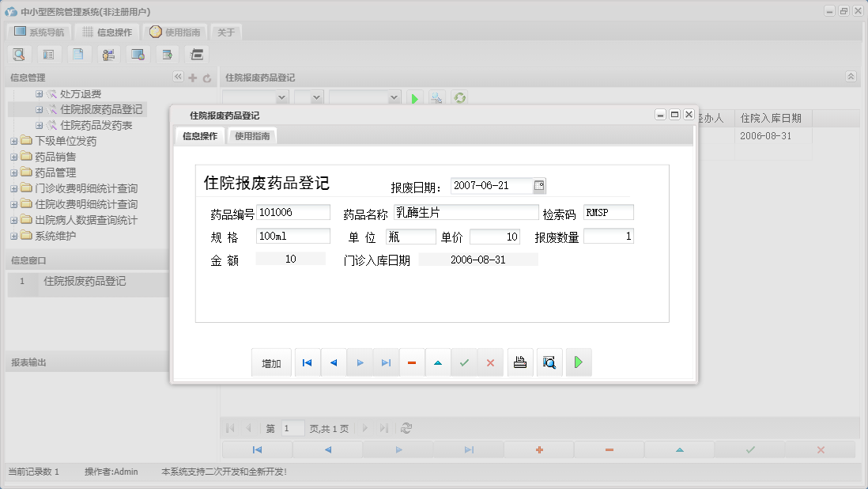The height and width of the screenshot is (489, 868).
Task: Go to previous record in dialog
Action: click(x=334, y=362)
